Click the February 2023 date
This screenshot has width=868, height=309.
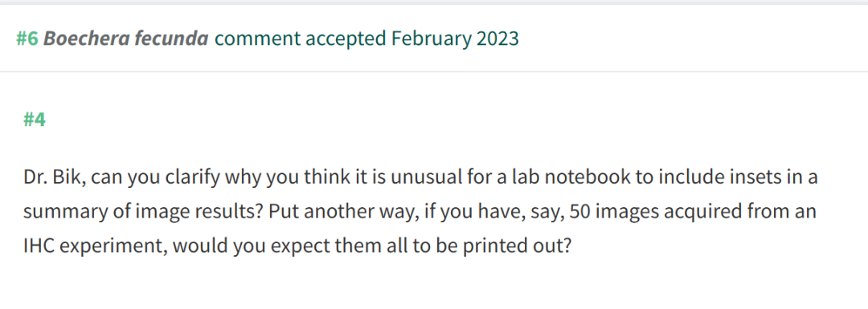(x=455, y=39)
